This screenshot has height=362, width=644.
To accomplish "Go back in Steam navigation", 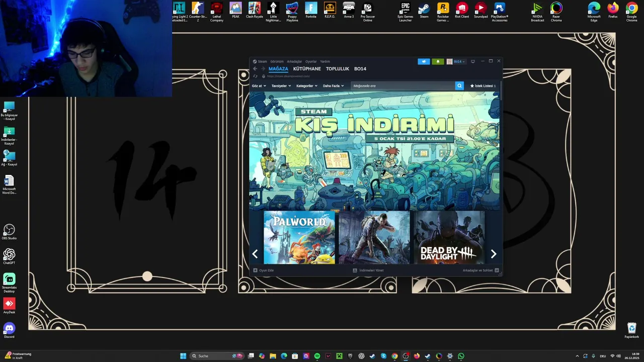I will [255, 69].
